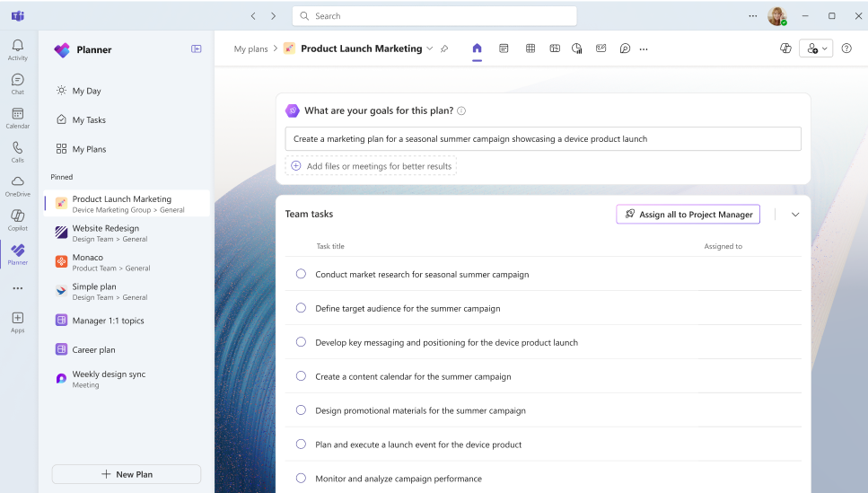The width and height of the screenshot is (868, 493).
Task: Open Career plan
Action: point(127,349)
